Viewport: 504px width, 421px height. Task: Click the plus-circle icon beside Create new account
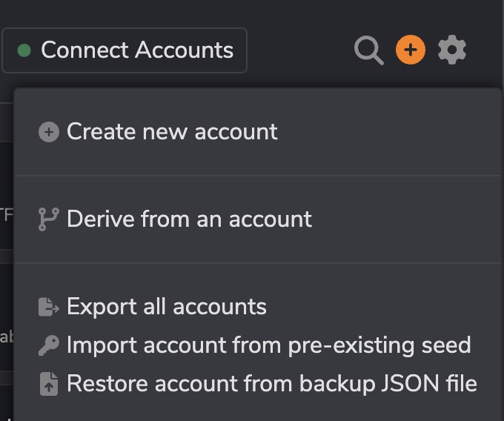coord(49,132)
